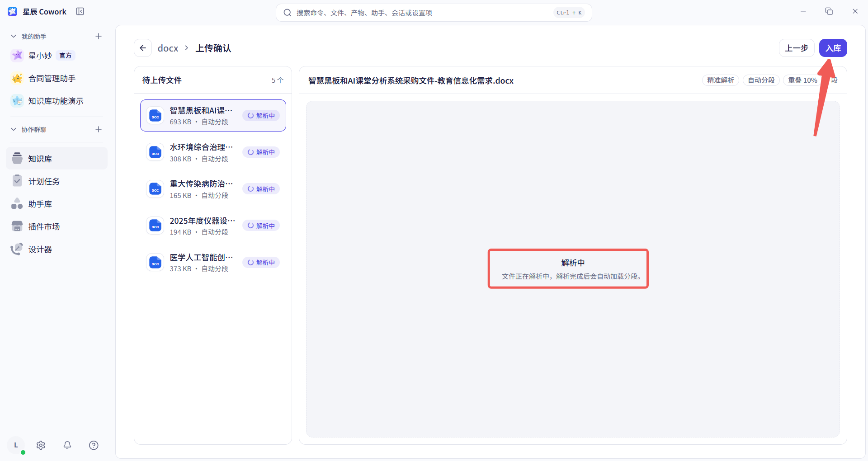
Task: Open 插件市场 from the sidebar
Action: tap(57, 226)
